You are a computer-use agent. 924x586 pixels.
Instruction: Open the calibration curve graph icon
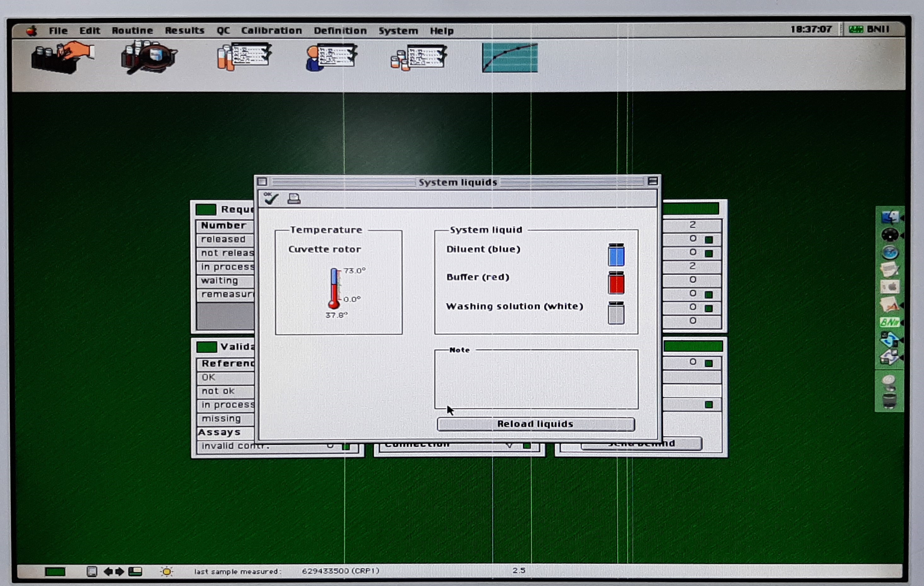[x=510, y=58]
